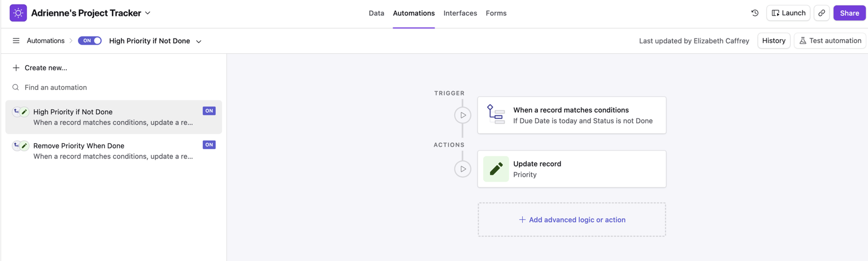Switch to the Data tab

tap(376, 13)
